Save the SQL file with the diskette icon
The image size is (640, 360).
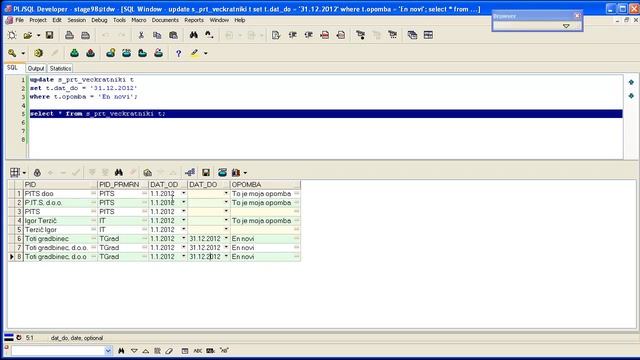point(49,35)
